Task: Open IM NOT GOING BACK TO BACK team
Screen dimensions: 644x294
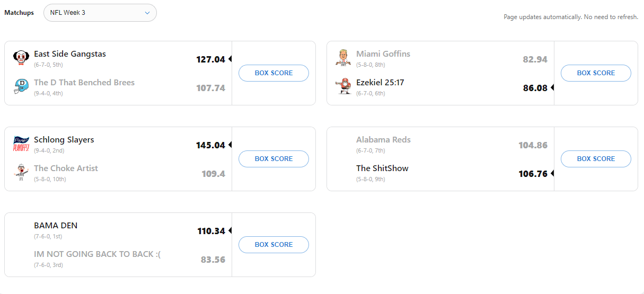Action: pos(97,254)
